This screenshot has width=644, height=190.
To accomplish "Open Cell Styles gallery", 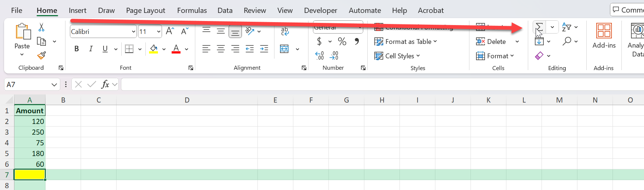I will coord(397,56).
